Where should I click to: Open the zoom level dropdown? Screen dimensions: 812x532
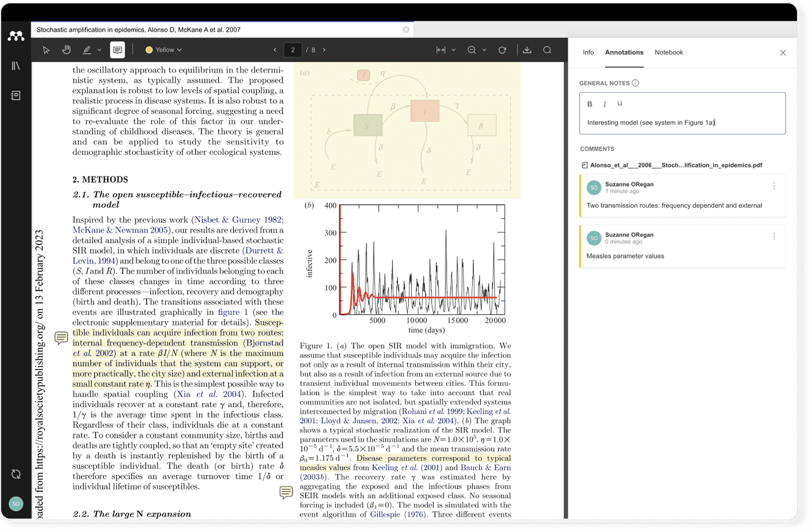click(483, 50)
